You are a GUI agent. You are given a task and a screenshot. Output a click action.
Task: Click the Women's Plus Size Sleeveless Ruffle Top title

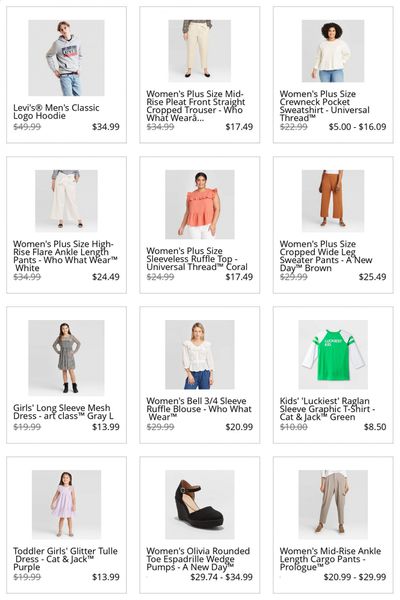tap(197, 259)
